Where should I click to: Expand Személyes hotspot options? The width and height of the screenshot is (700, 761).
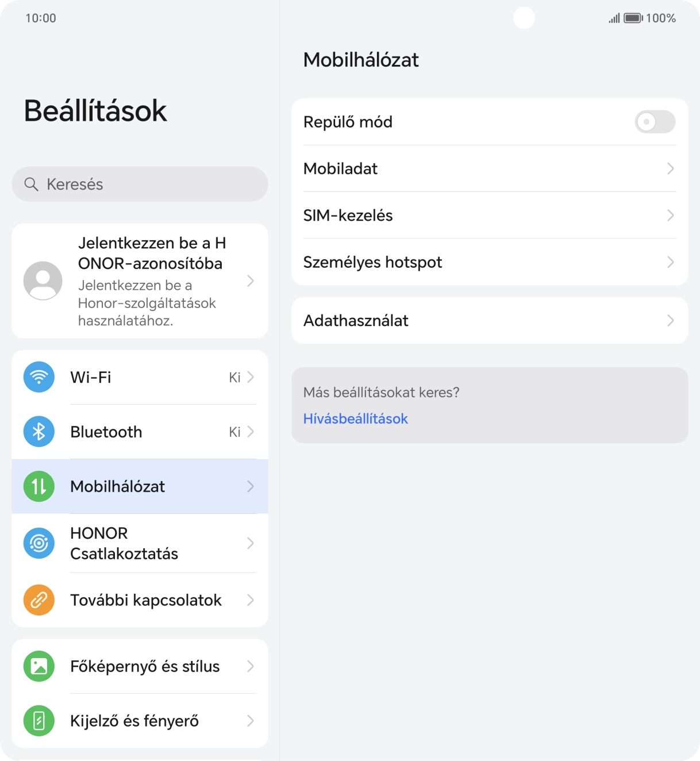[x=670, y=262]
